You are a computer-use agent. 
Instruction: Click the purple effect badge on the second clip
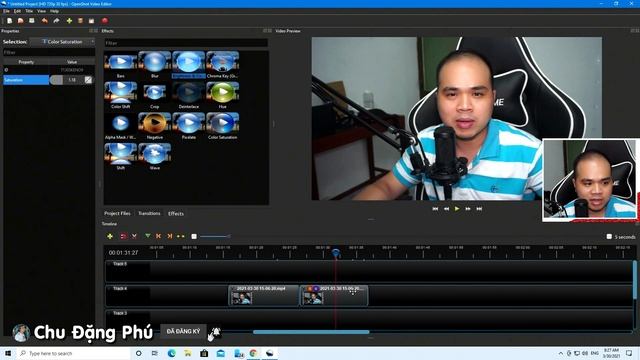coord(316,289)
